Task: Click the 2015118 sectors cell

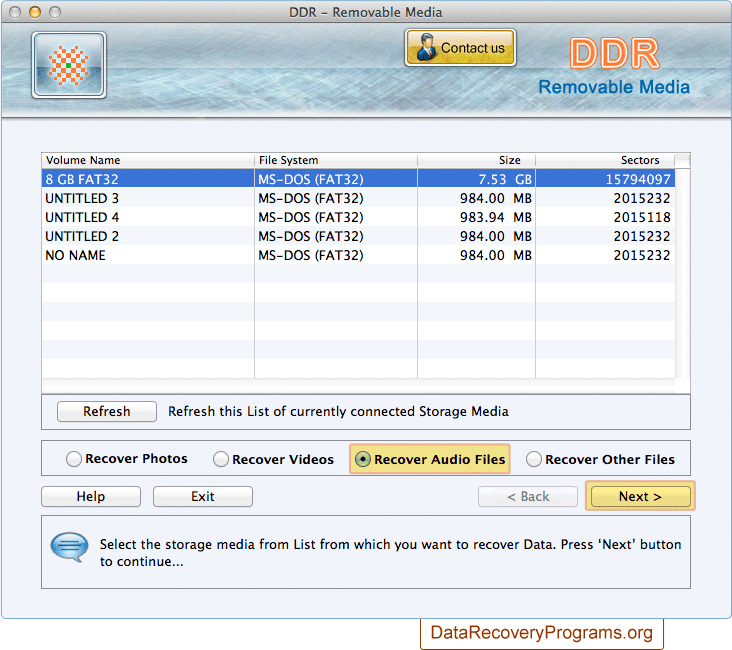Action: point(605,217)
